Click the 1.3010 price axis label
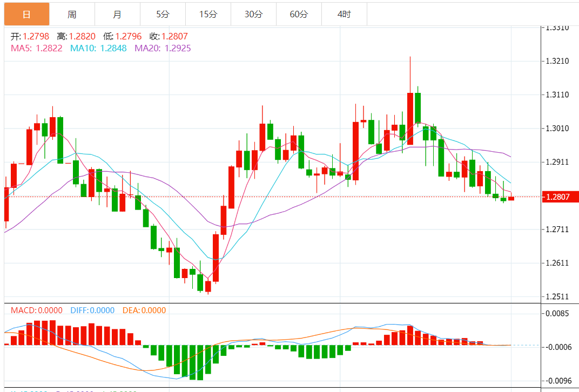The image size is (579, 392). tap(557, 129)
